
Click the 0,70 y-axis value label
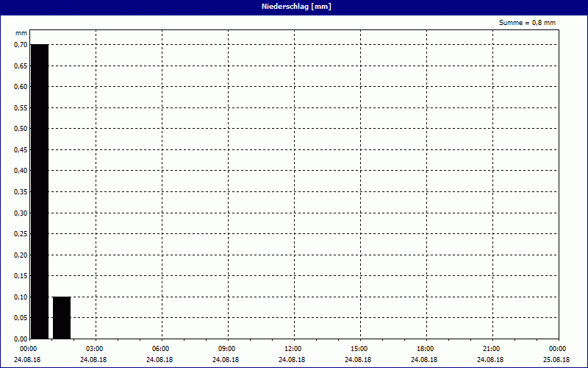[x=20, y=45]
